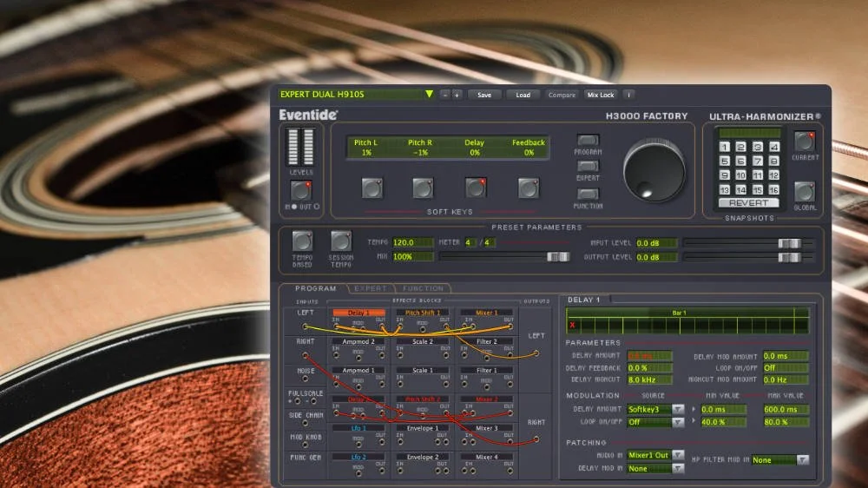The height and width of the screenshot is (488, 868).
Task: Toggle the GLOBAL snapshot knob button
Action: (805, 192)
